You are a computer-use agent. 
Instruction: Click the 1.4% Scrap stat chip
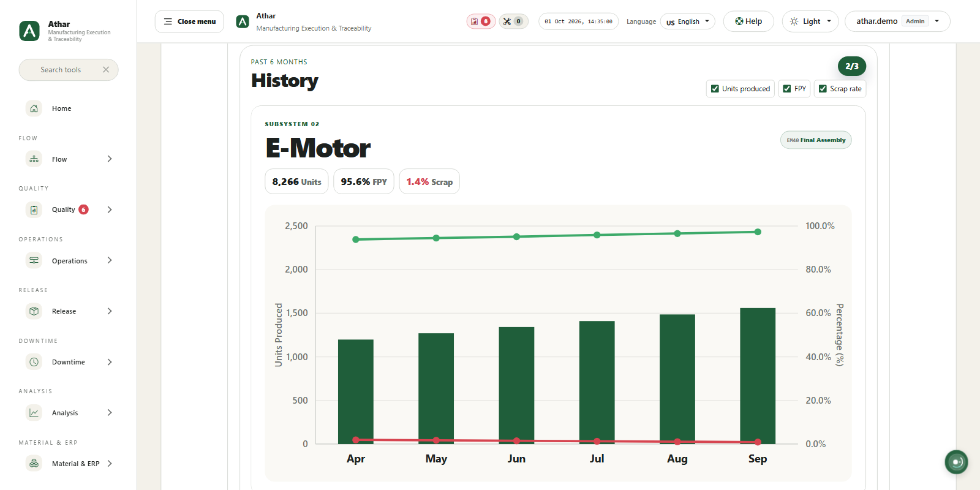429,182
